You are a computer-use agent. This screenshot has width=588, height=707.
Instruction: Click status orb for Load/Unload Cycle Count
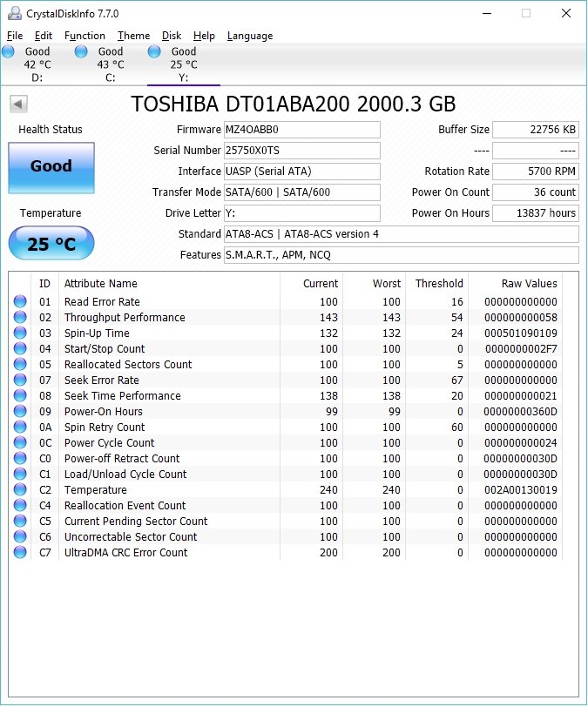pos(20,474)
